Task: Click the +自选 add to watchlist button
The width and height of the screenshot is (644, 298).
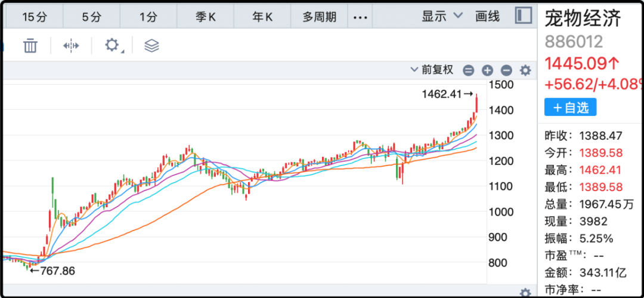Action: pyautogui.click(x=570, y=107)
